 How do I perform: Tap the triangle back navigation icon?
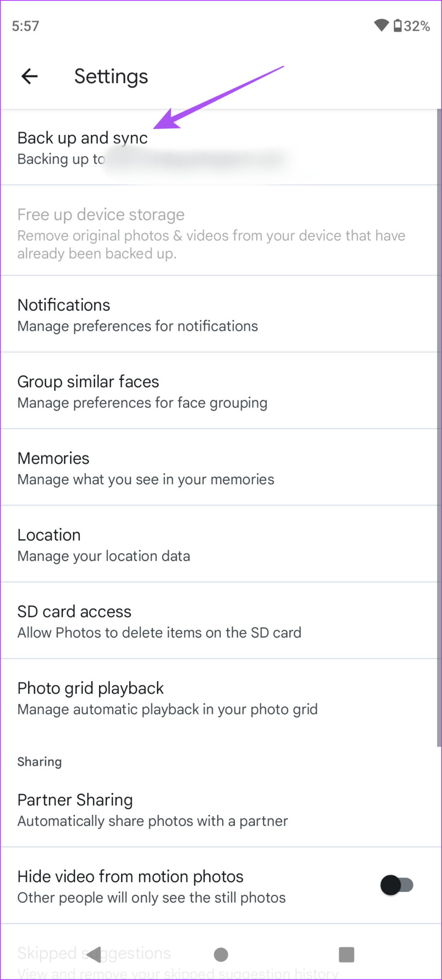tap(94, 955)
